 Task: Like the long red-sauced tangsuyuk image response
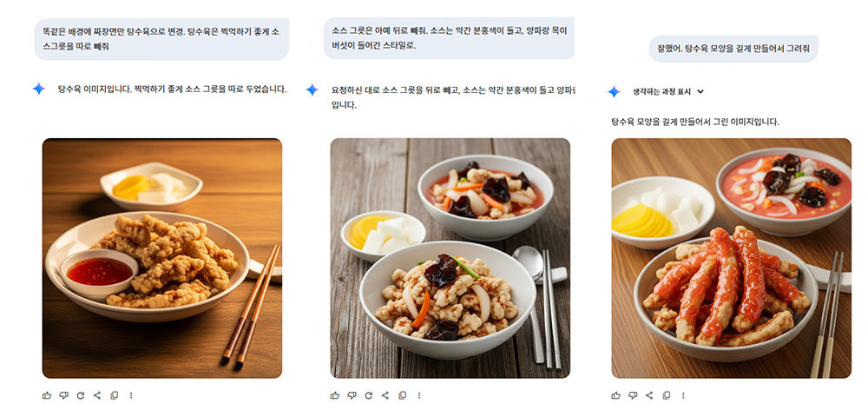616,395
